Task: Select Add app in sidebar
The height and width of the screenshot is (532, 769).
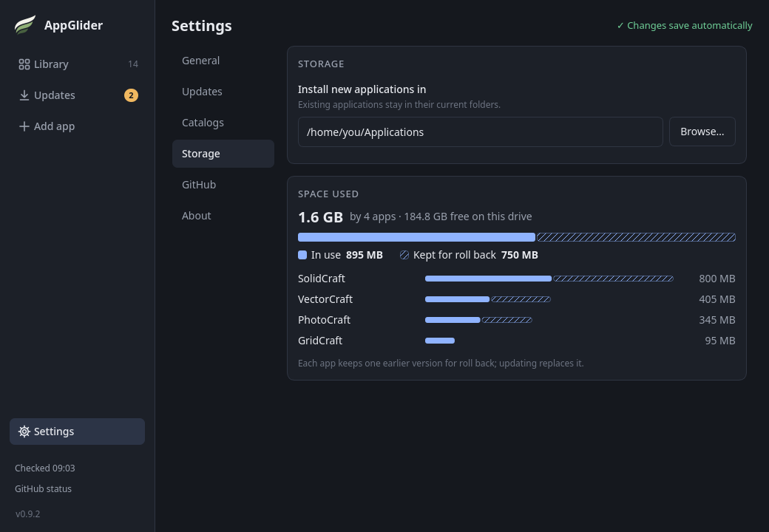Action: (x=78, y=126)
